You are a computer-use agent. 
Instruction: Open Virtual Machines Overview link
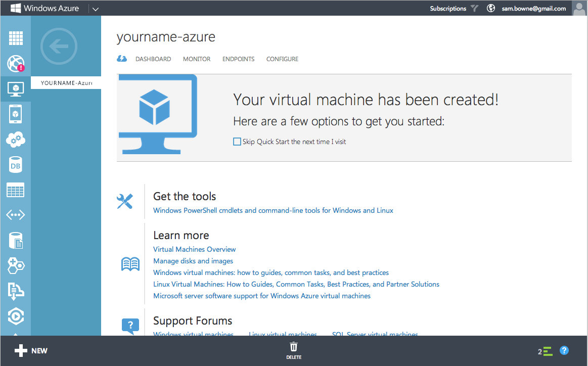click(195, 249)
